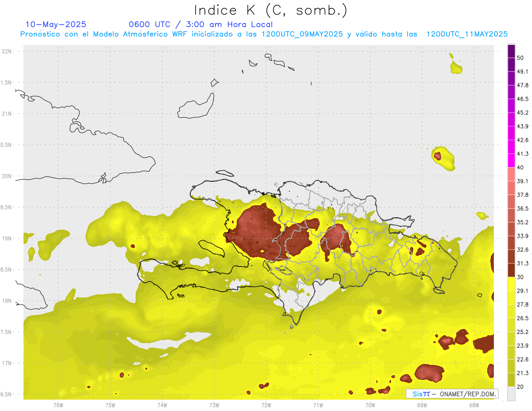Click the "17N" latitude label
532x411 pixels.
click(7, 363)
